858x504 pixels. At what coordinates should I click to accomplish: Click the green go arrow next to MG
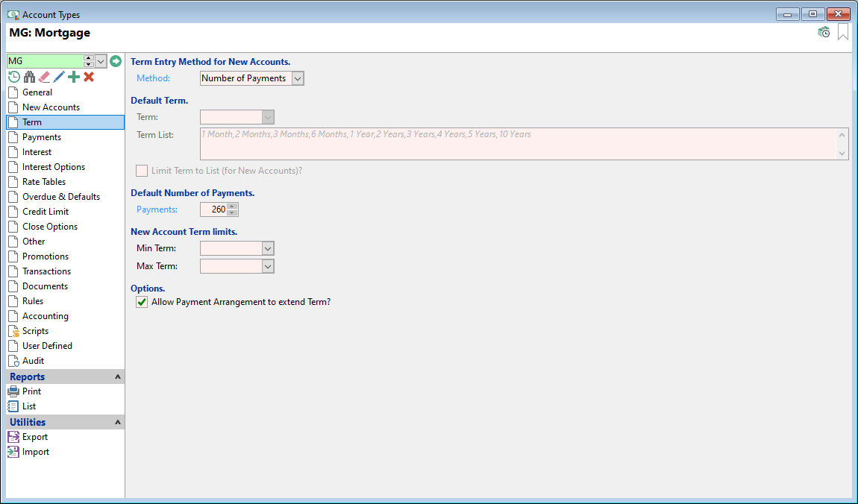coord(116,61)
